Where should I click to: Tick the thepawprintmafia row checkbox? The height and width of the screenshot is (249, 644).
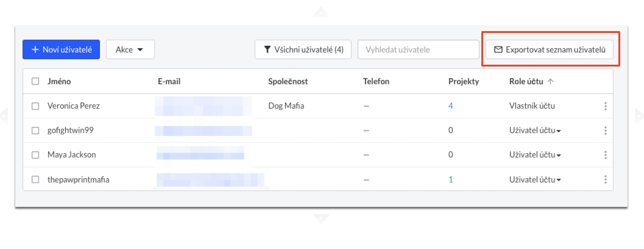point(35,179)
